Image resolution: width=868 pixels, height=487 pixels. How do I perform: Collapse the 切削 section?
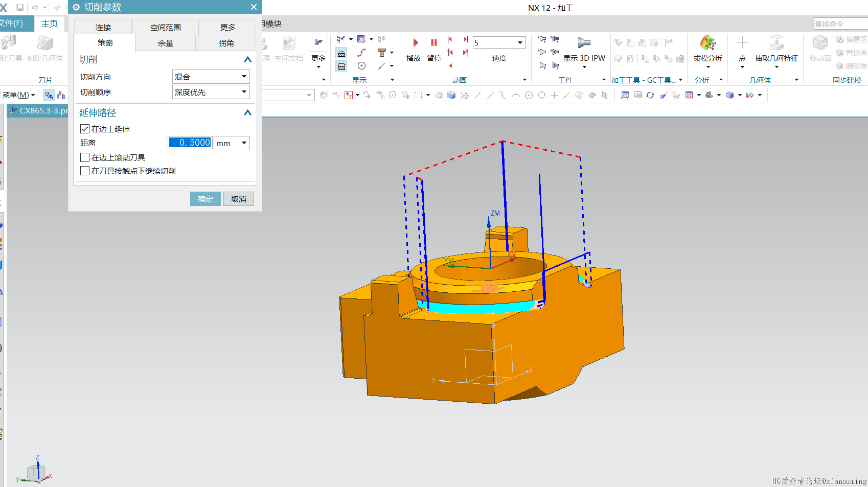pos(247,59)
